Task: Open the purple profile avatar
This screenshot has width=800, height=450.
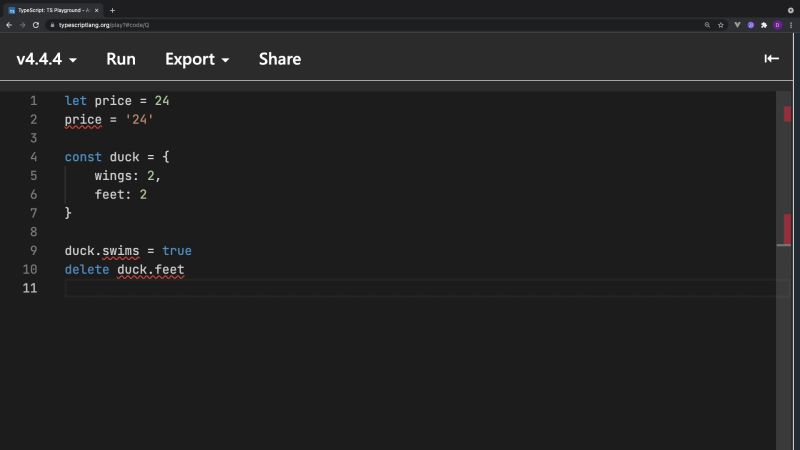Action: [777, 24]
